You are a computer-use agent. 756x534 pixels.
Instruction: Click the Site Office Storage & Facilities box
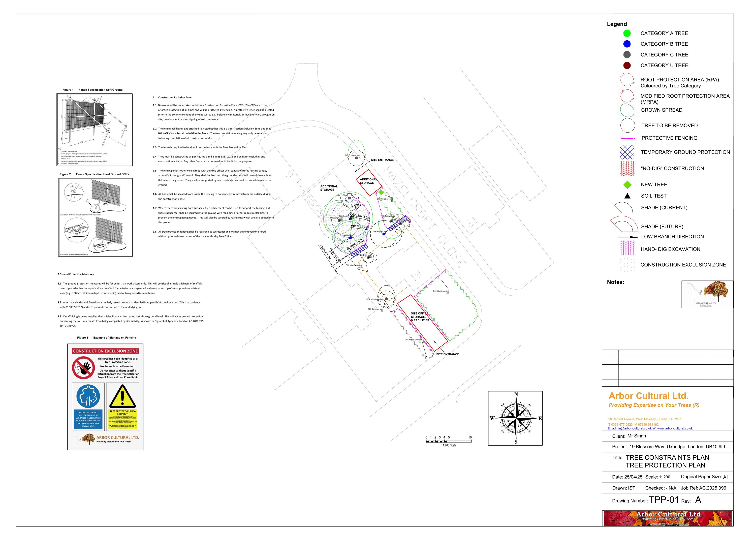(422, 323)
